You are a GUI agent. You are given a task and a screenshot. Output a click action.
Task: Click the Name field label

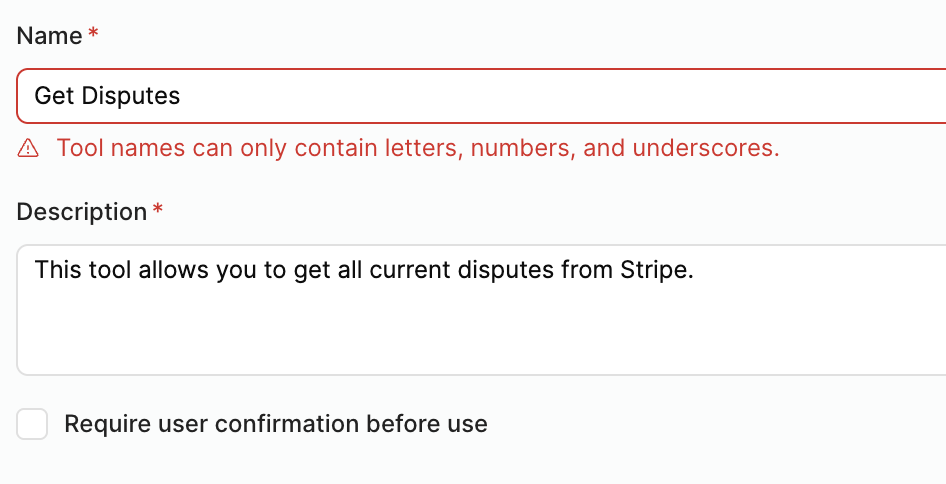pyautogui.click(x=49, y=36)
